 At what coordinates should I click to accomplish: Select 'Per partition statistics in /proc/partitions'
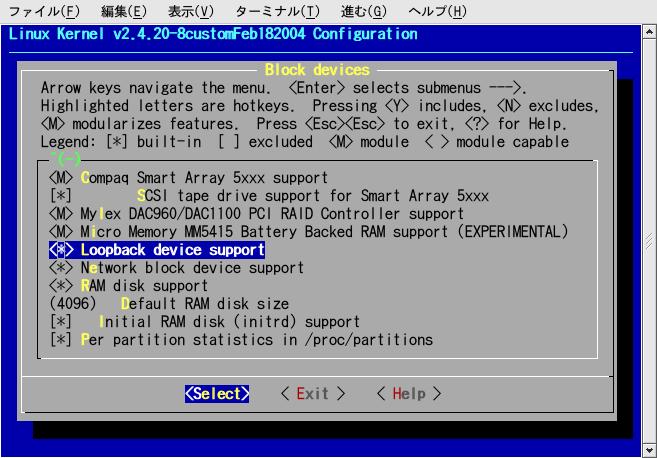point(256,340)
